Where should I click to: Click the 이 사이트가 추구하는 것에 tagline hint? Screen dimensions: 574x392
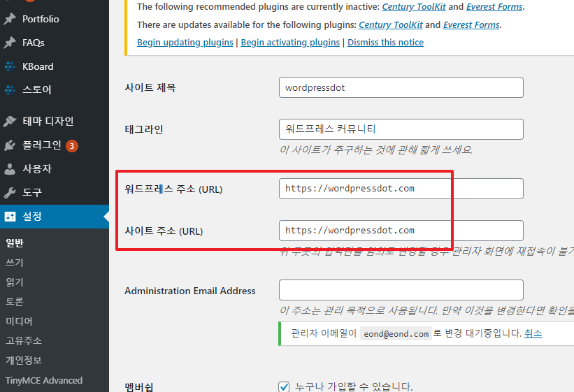376,150
